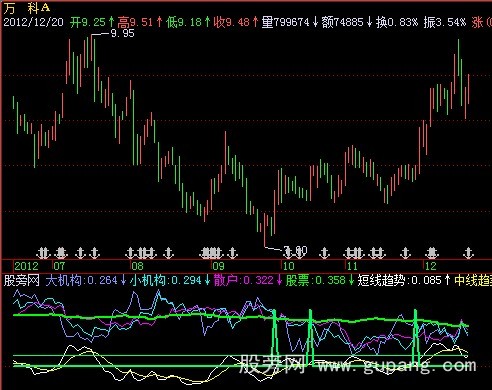Click the high price 高9.51 value

click(x=140, y=22)
